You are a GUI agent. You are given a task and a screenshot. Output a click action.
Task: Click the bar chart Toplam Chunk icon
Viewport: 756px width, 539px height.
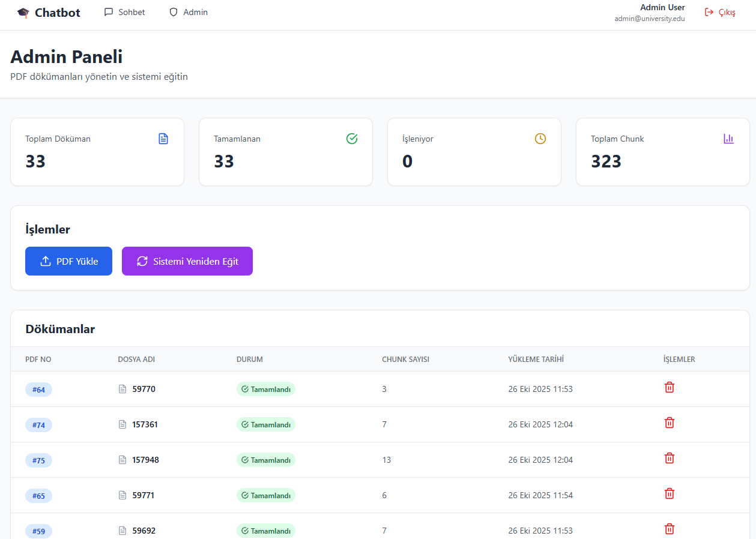pyautogui.click(x=729, y=139)
